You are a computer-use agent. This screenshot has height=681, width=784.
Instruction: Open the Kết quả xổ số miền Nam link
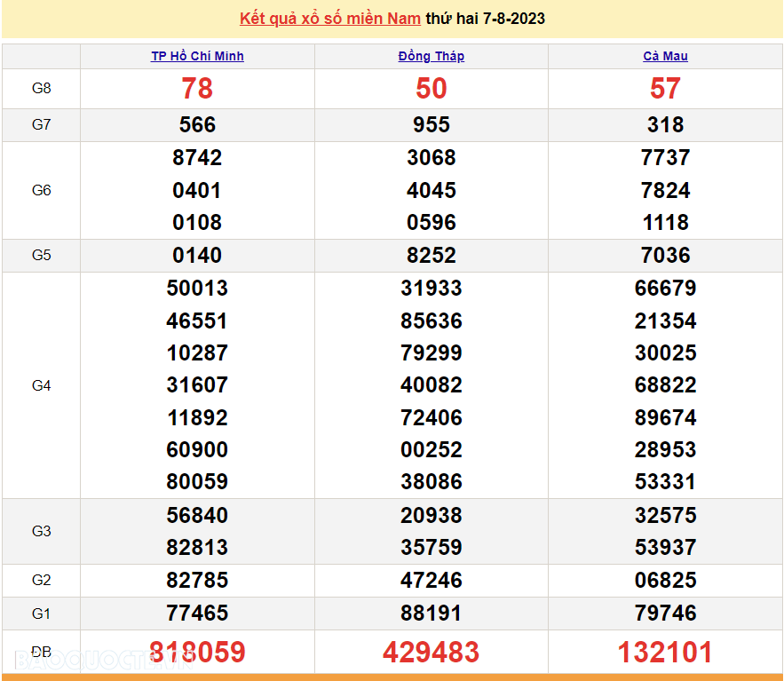[x=330, y=19]
